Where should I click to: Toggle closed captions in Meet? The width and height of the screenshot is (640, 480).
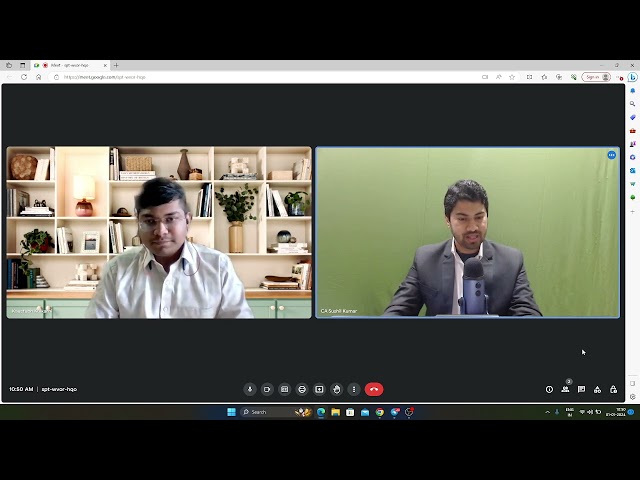click(284, 389)
